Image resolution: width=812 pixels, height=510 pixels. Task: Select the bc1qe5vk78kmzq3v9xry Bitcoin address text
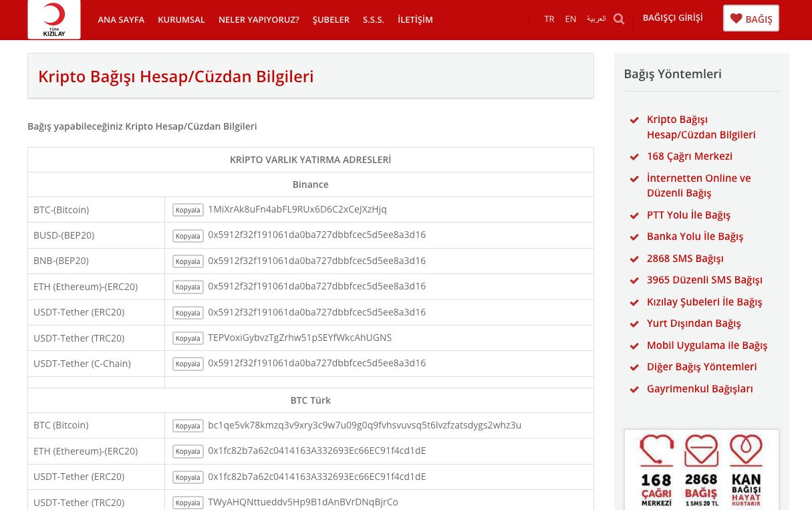pyautogui.click(x=365, y=425)
